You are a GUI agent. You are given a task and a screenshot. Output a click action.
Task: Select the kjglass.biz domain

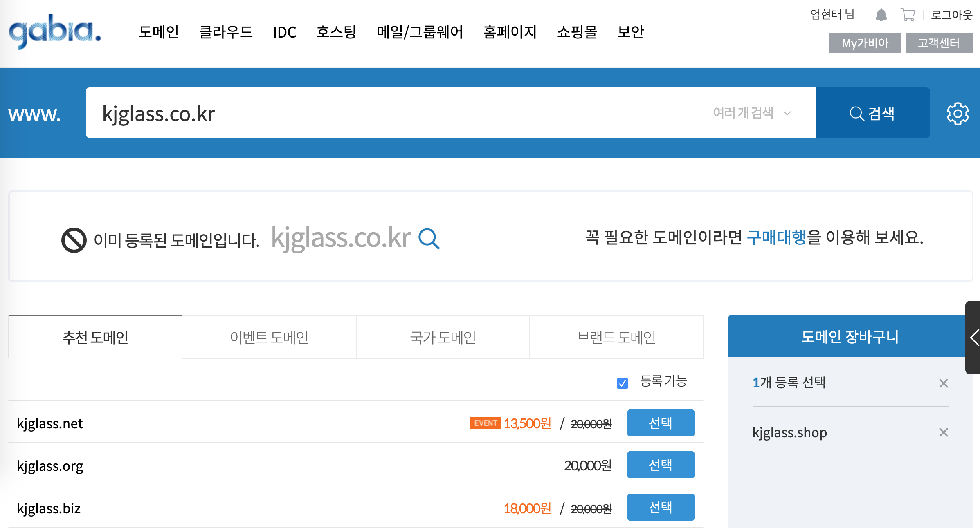660,507
